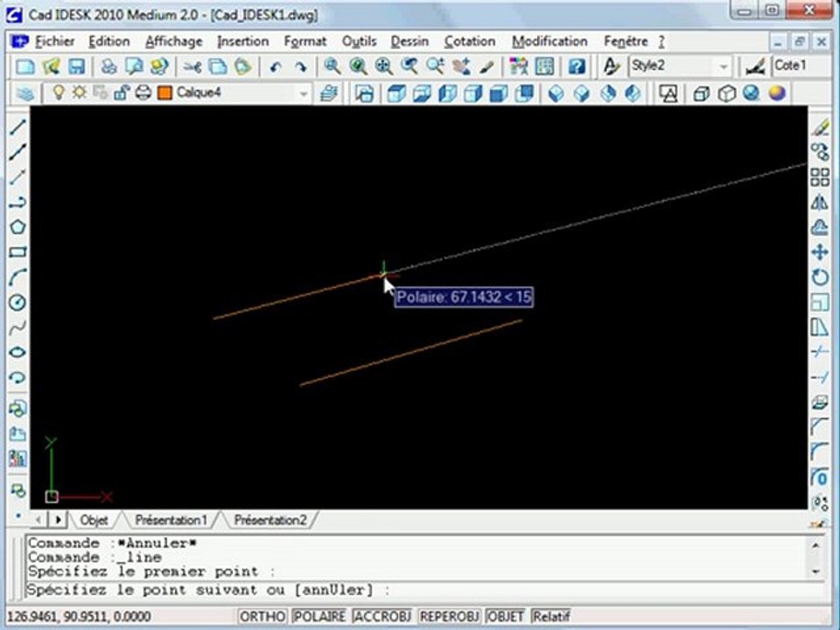Toggle ORTHO mode in status bar
This screenshot has height=630, width=840.
262,617
